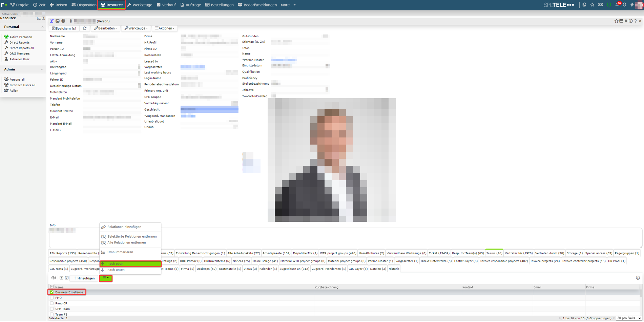Click the group columns icon above the table
Image resolution: width=644 pixels, height=322 pixels.
[54, 278]
